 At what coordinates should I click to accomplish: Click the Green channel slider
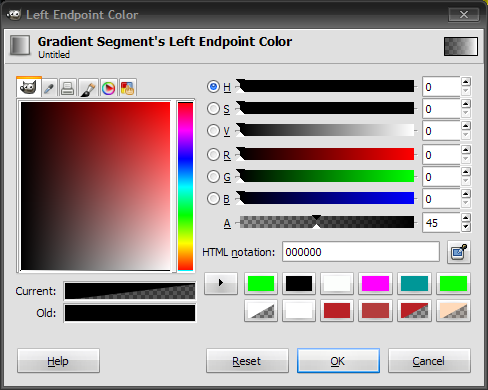point(327,176)
